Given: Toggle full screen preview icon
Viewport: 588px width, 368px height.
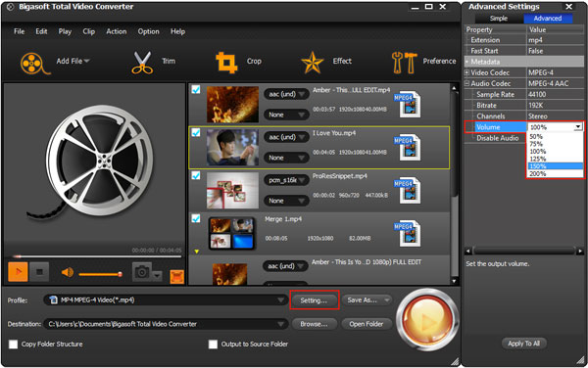Looking at the screenshot, I should coord(177,277).
